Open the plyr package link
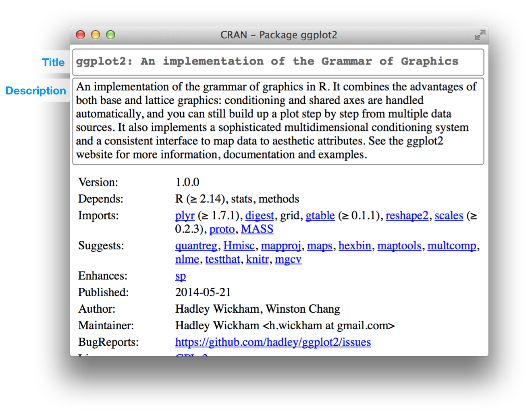532x416 pixels. coord(185,216)
